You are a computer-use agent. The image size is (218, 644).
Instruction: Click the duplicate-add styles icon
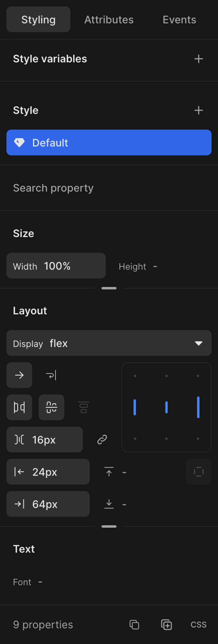tap(166, 625)
